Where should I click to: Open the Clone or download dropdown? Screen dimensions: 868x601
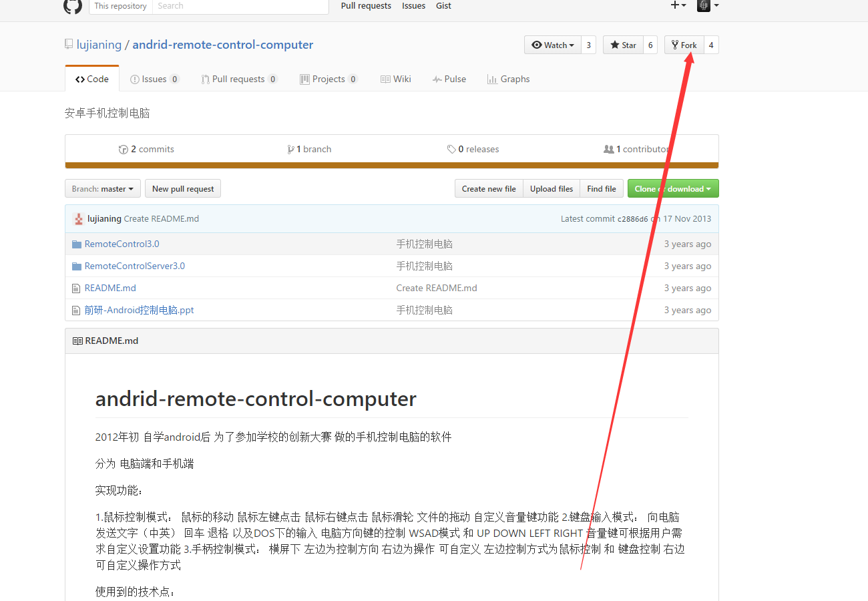(673, 189)
